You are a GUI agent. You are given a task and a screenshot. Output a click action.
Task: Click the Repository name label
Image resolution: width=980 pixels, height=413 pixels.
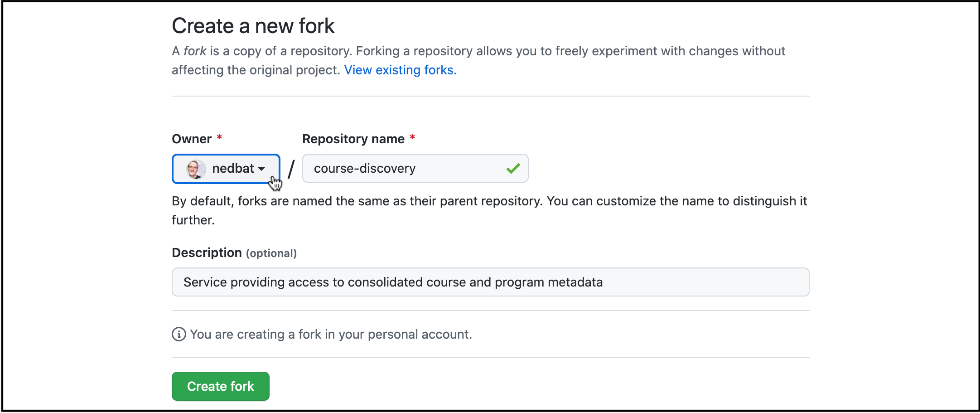[353, 139]
